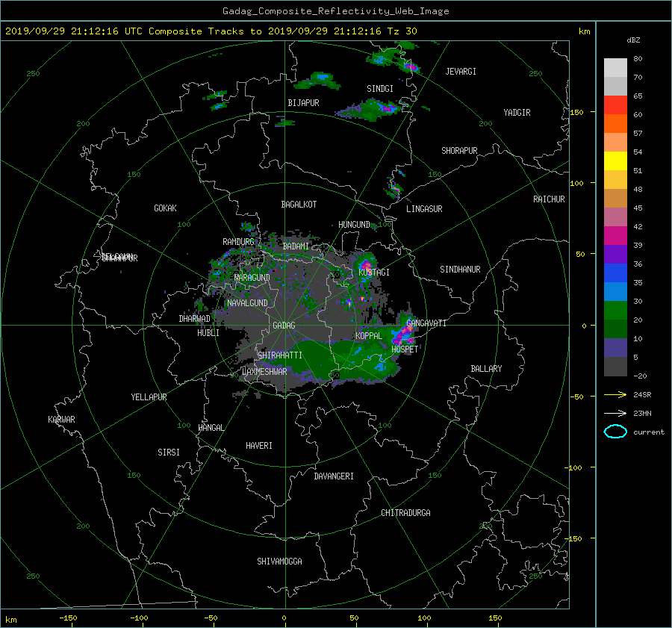
Task: Click the NAVALGUND city label
Action: [x=247, y=303]
